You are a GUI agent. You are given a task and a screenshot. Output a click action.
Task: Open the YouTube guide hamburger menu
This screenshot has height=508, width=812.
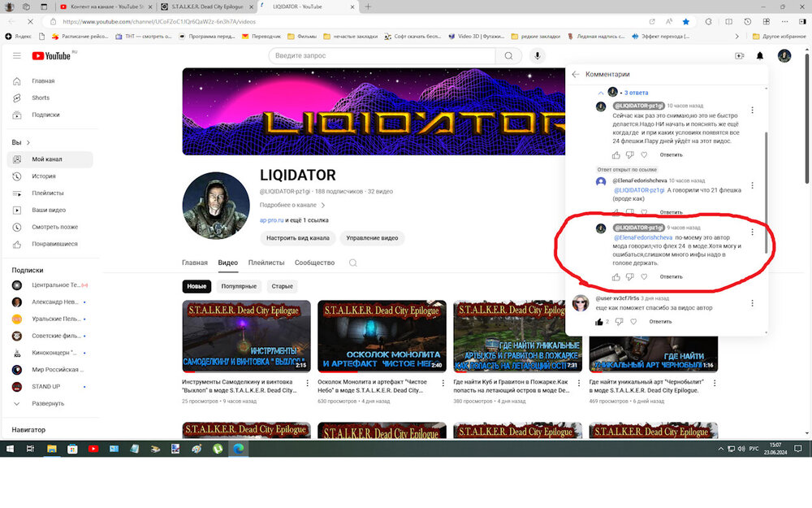pyautogui.click(x=16, y=55)
